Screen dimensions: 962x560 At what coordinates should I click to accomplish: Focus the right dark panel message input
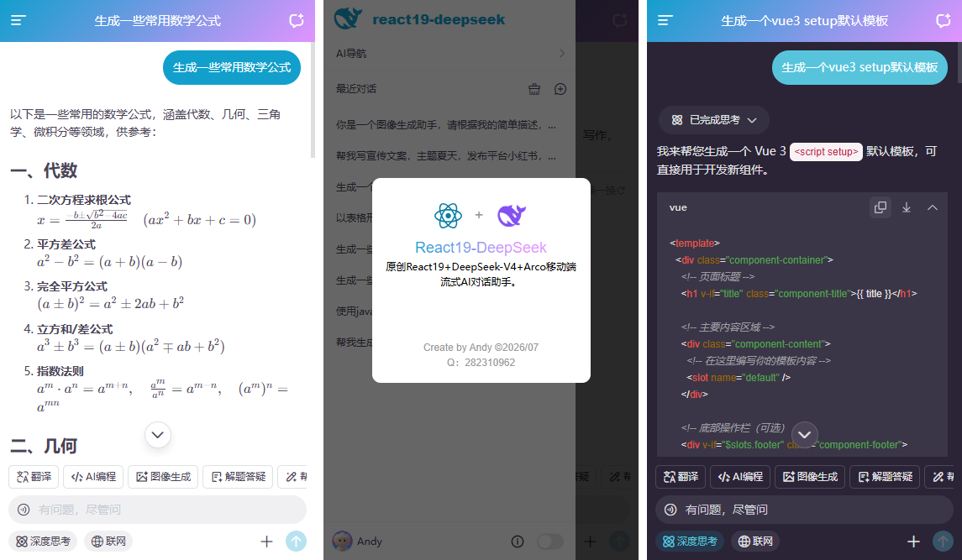tap(804, 509)
